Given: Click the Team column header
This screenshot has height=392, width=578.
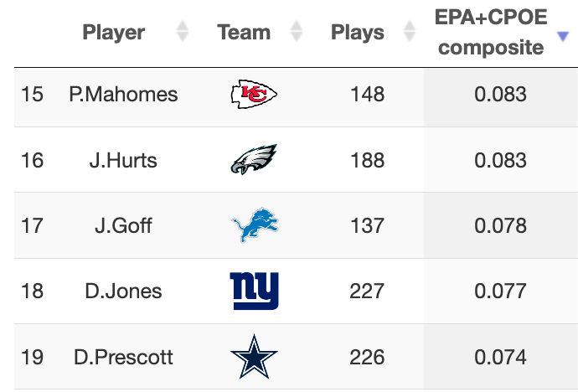Looking at the screenshot, I should 244,32.
